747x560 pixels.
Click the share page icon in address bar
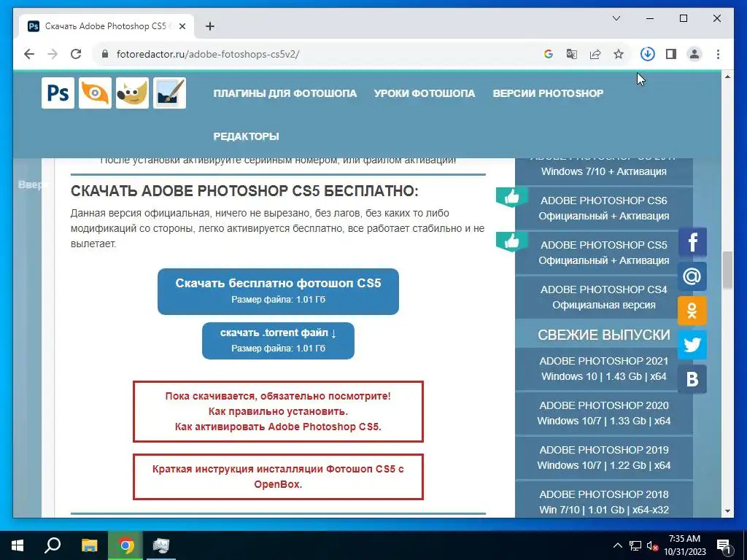(x=595, y=54)
